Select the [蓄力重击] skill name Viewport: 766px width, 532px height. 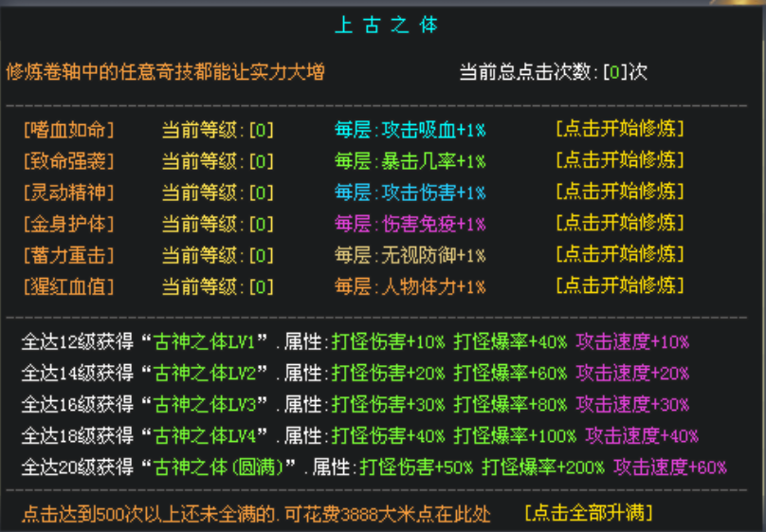pos(69,255)
